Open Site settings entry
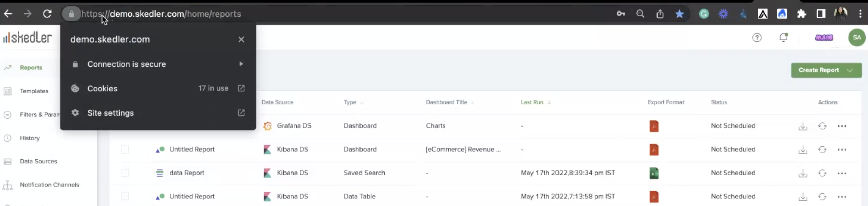 pos(158,113)
